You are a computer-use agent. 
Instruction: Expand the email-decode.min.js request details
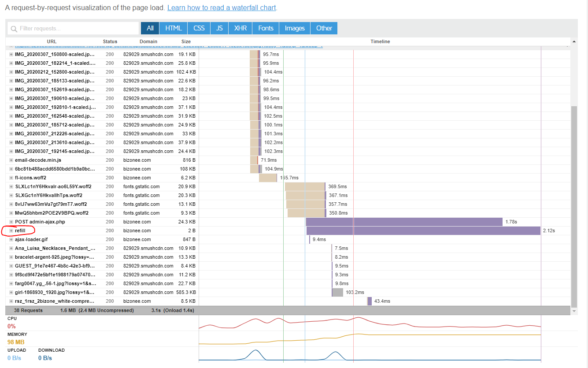11,160
